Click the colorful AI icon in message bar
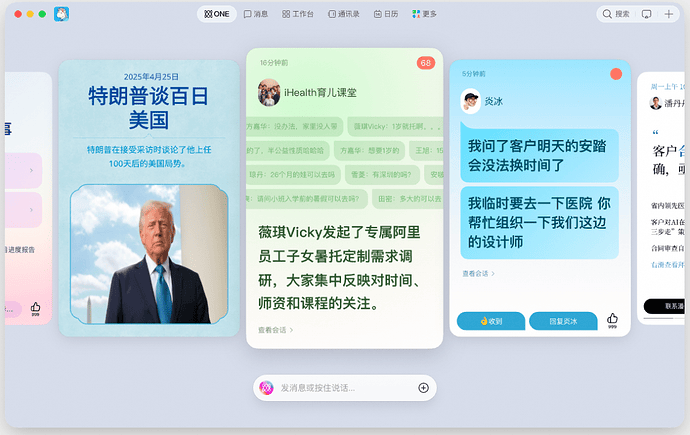 [x=266, y=388]
